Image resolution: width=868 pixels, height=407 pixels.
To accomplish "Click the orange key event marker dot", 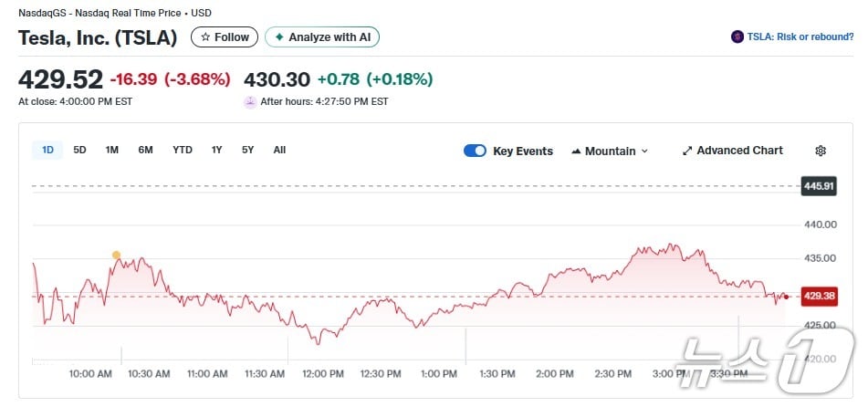I will click(x=116, y=255).
